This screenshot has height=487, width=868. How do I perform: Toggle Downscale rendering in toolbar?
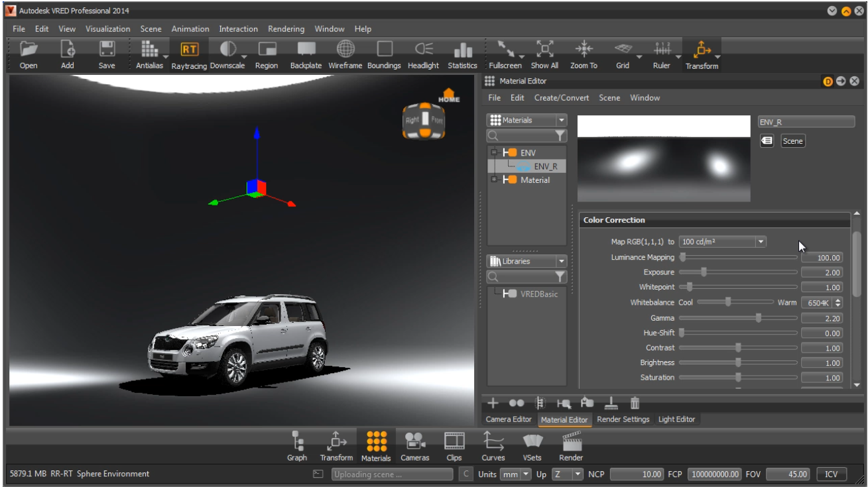227,54
